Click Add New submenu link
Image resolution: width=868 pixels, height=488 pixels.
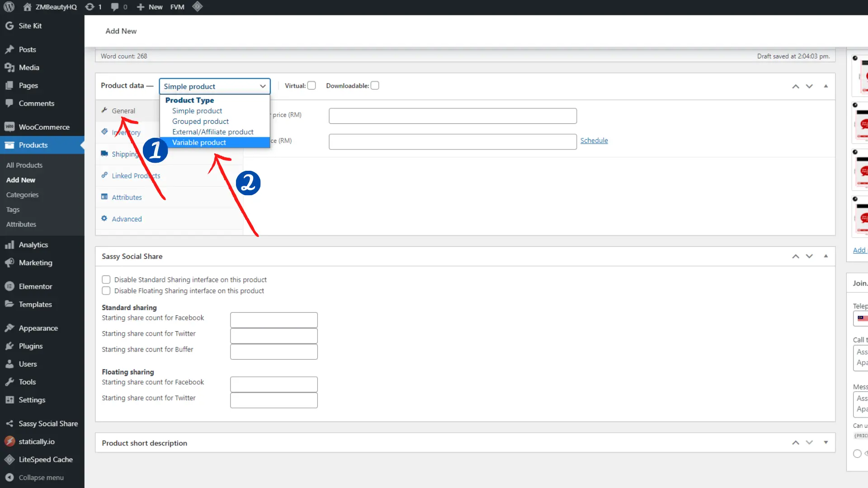(21, 180)
